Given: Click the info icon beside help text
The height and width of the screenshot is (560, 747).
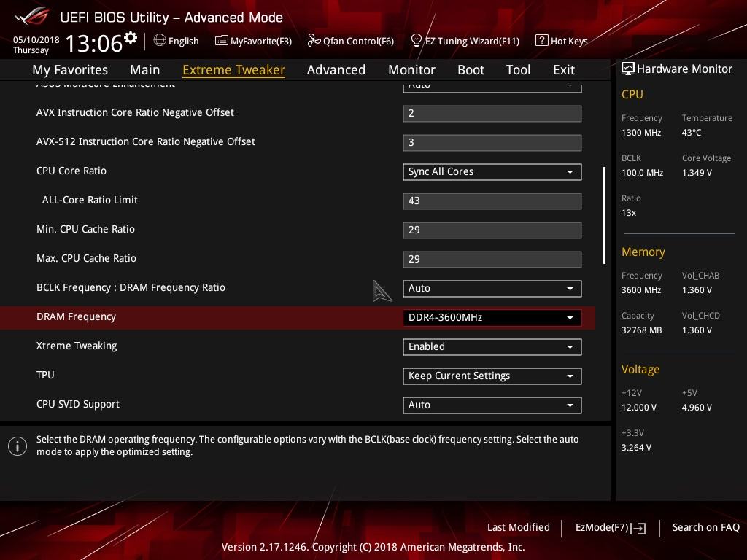Looking at the screenshot, I should 18,446.
